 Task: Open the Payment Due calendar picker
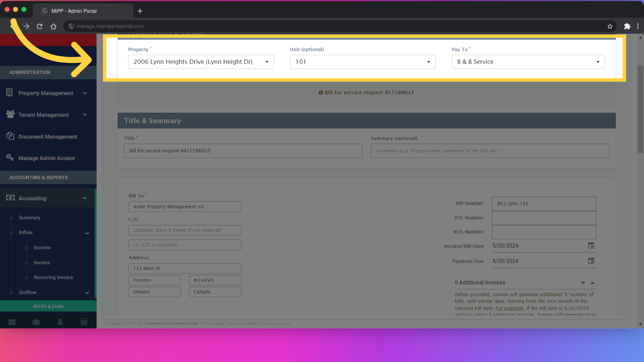(x=591, y=261)
